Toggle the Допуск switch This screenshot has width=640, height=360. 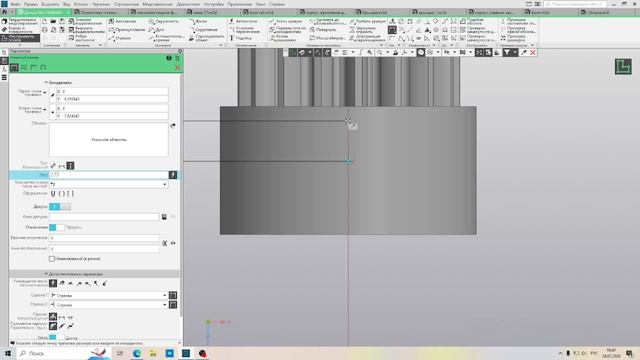[x=60, y=207]
